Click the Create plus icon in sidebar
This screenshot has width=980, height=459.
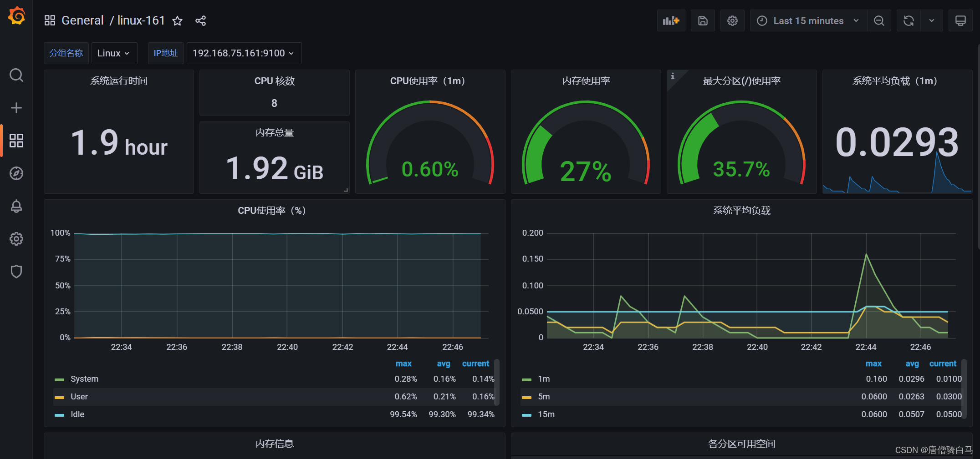[x=16, y=108]
